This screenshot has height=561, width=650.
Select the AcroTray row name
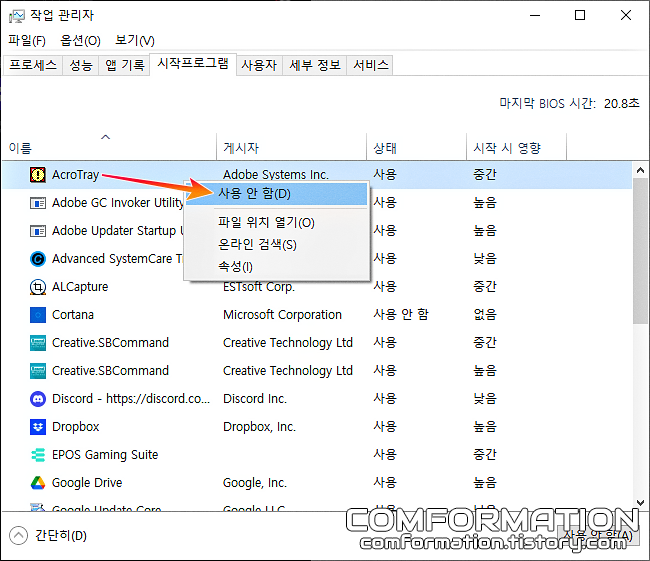pos(75,175)
